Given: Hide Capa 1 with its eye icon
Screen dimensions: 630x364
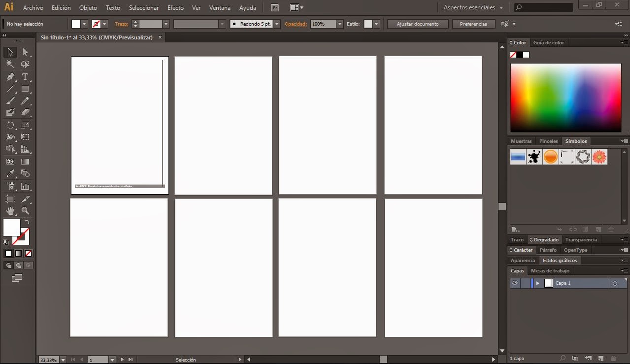Looking at the screenshot, I should pos(514,283).
